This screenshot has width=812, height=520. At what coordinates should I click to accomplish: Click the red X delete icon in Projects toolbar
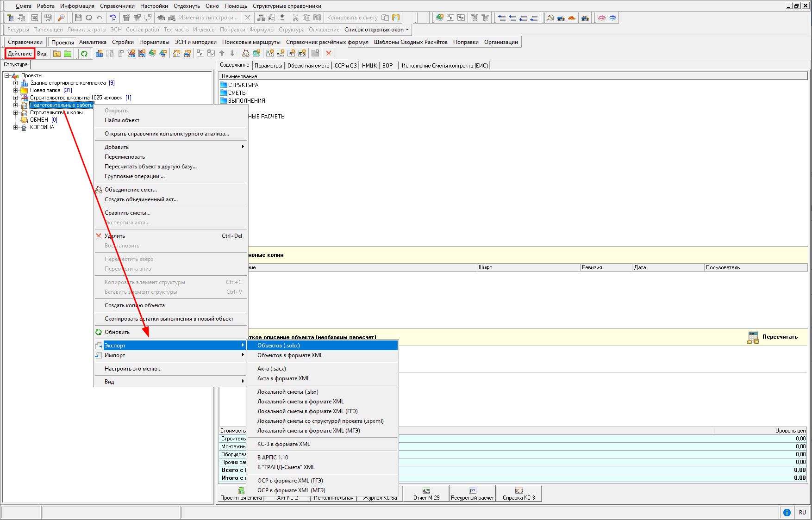(x=329, y=53)
